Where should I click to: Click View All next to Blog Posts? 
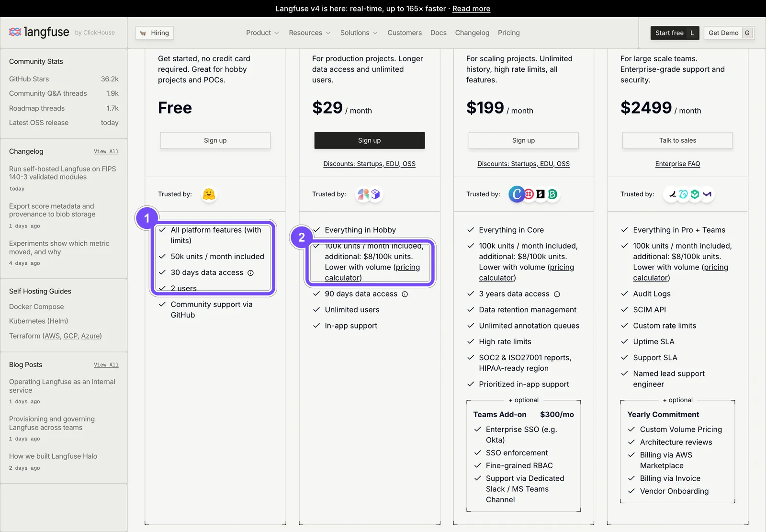[106, 365]
